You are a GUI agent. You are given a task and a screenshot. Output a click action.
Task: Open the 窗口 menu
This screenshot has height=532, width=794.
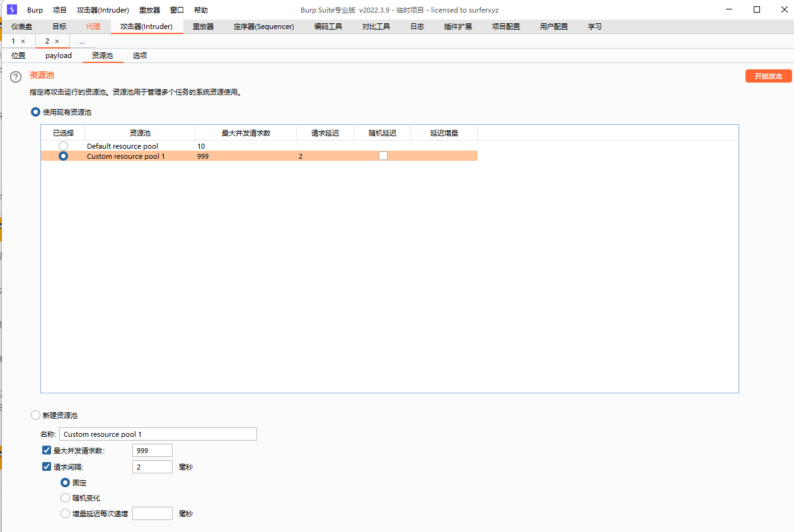tap(177, 10)
